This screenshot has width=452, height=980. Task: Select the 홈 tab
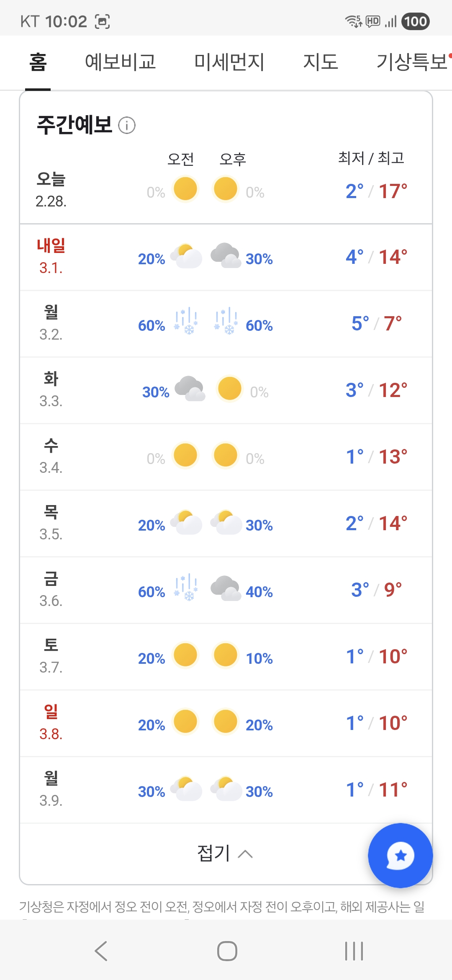[x=38, y=62]
